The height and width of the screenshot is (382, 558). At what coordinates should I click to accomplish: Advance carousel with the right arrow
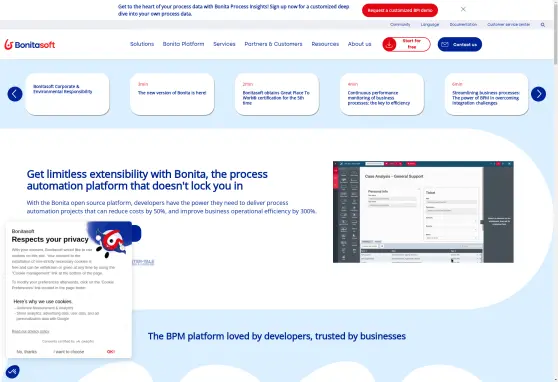pyautogui.click(x=538, y=94)
